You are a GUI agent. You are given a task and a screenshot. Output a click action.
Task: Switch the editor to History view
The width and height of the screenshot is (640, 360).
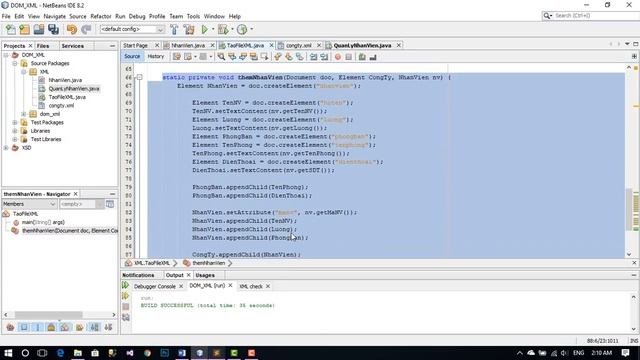tap(156, 57)
